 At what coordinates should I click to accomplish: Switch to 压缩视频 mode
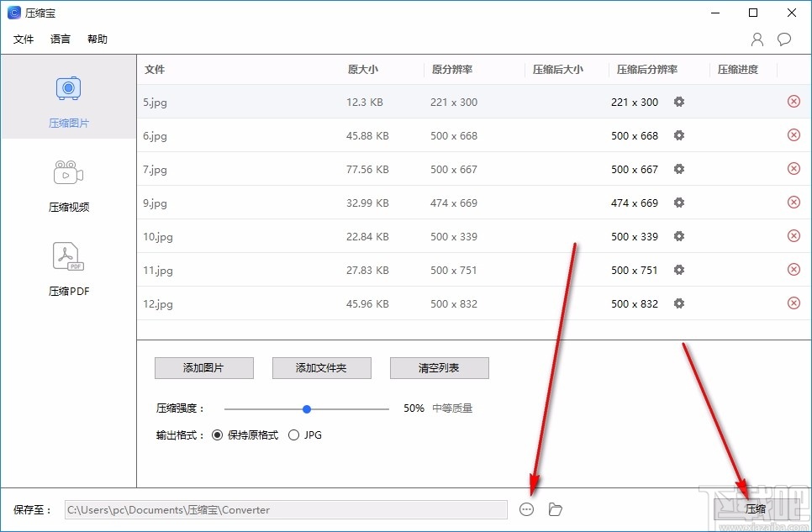pos(68,172)
